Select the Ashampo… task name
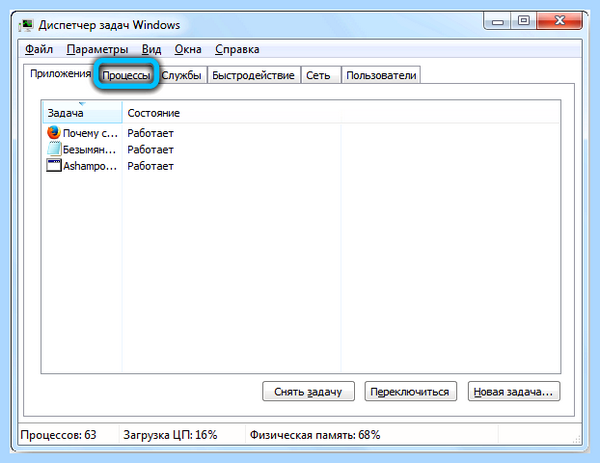Screen dimensions: 600x463 pyautogui.click(x=90, y=166)
